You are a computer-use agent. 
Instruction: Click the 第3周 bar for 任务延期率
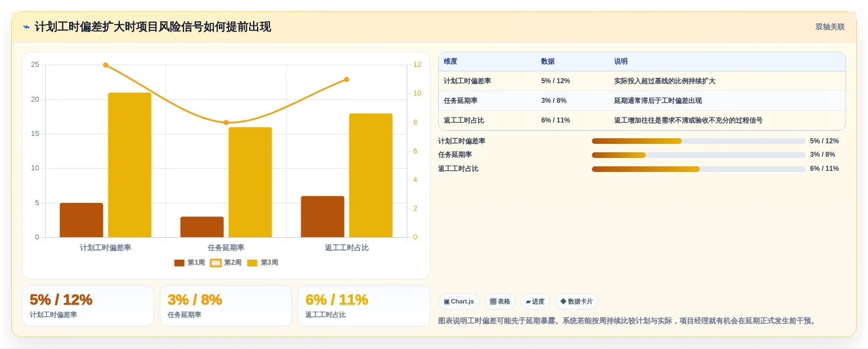click(x=250, y=182)
